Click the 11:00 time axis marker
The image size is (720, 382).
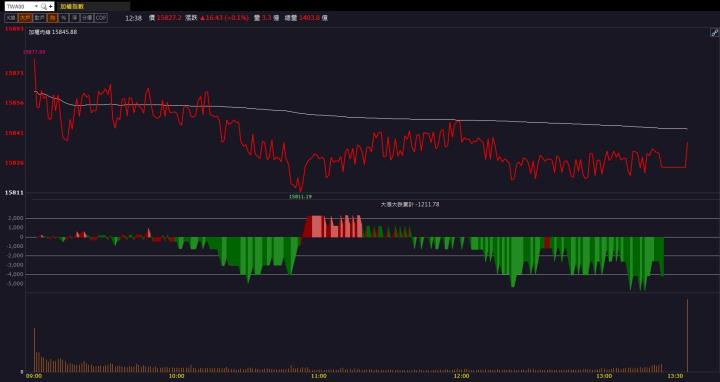319,376
